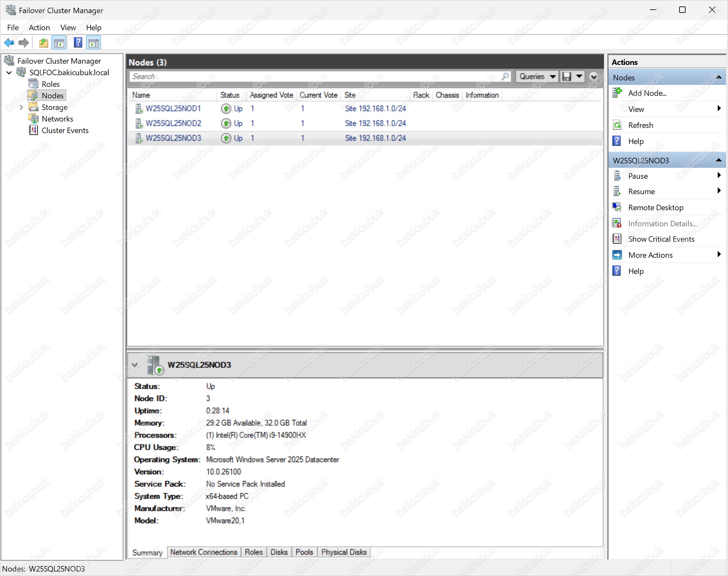The height and width of the screenshot is (576, 728).
Task: Click Show Critical Events action
Action: pyautogui.click(x=661, y=239)
